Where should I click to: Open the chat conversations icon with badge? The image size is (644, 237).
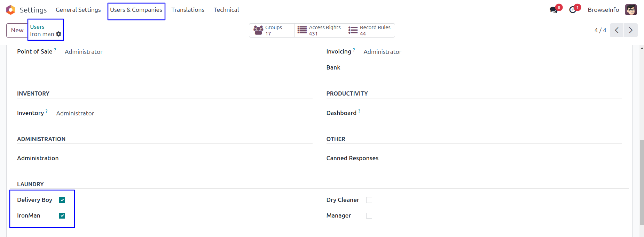pyautogui.click(x=553, y=10)
